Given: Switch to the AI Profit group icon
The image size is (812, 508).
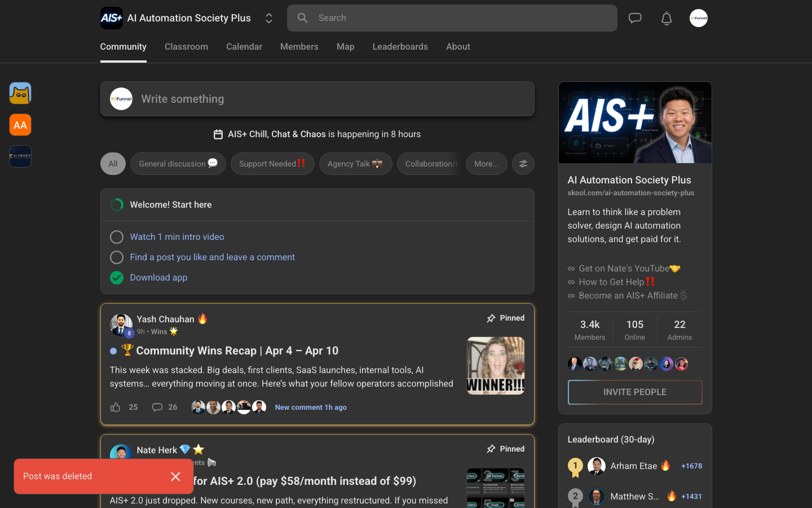Looking at the screenshot, I should pos(20,156).
